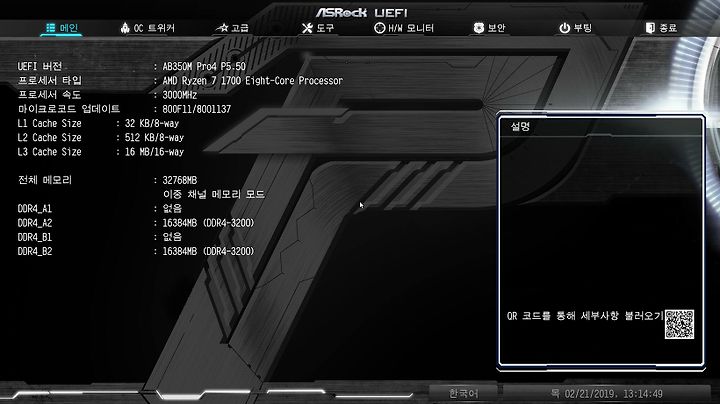Click the 설명 panel heading
The width and height of the screenshot is (720, 404).
point(520,126)
